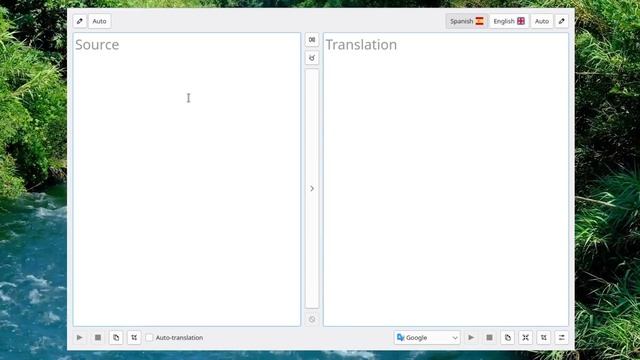Click the button below the swap languages icon
This screenshot has height=360, width=640.
pos(312,58)
